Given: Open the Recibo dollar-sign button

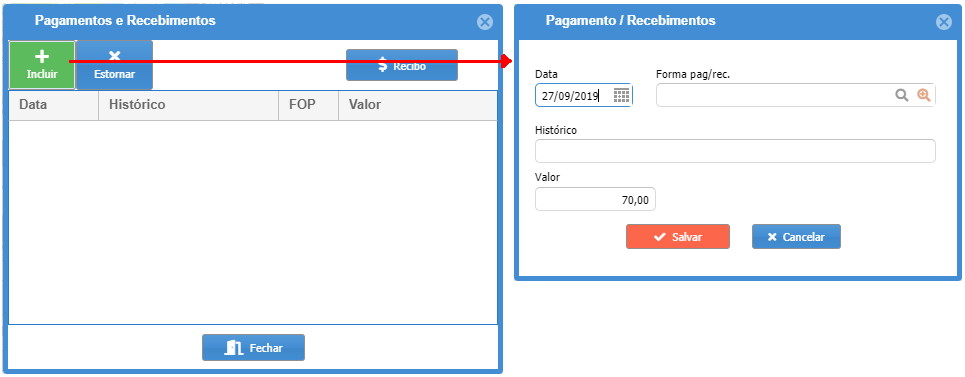Looking at the screenshot, I should coord(402,65).
